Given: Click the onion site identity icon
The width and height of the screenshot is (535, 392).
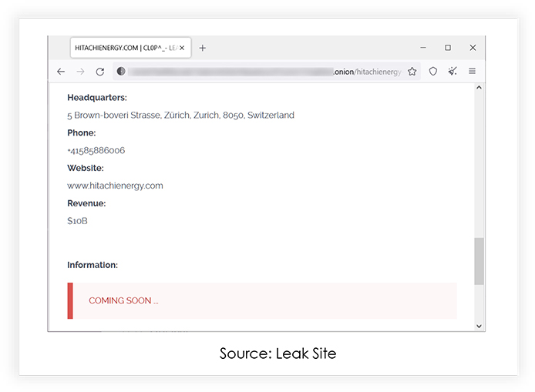Looking at the screenshot, I should click(121, 72).
